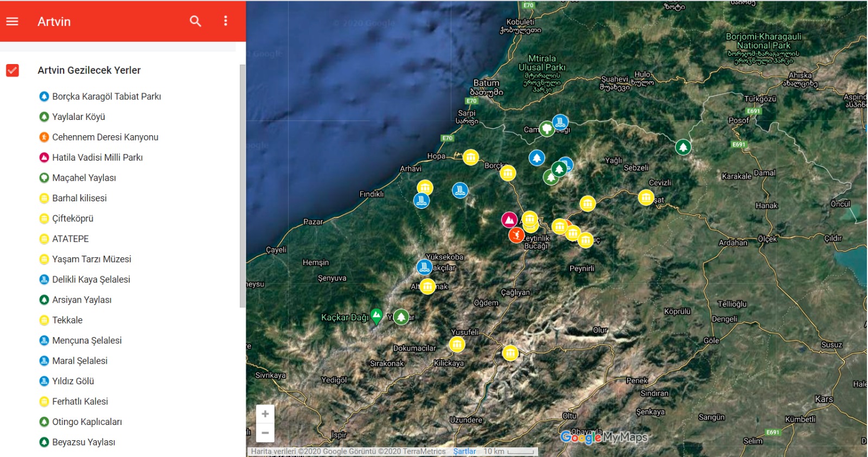Zoom out the map with the minus button
Screen dimensions: 868x457
[x=265, y=433]
